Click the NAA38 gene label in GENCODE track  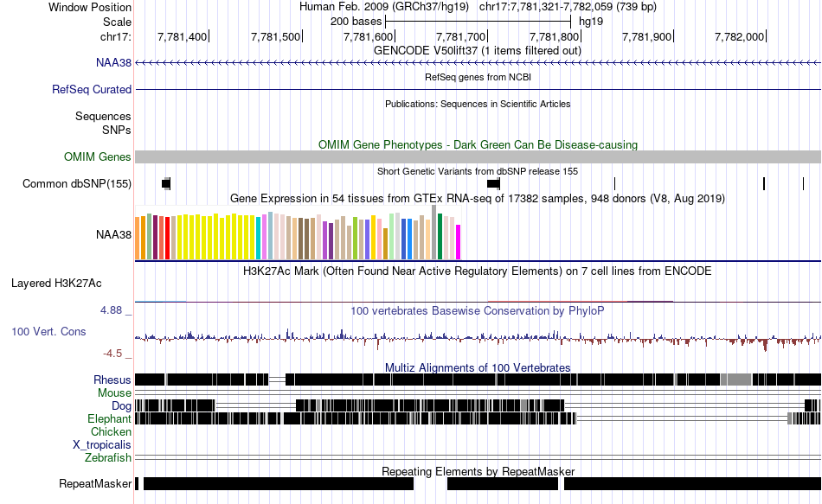[x=113, y=63]
